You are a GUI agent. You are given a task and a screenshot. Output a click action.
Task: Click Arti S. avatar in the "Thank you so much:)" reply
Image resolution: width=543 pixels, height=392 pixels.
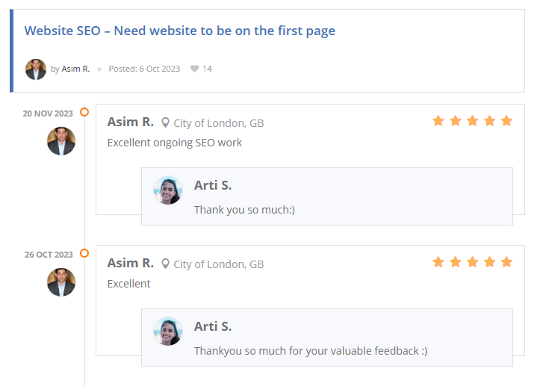[x=168, y=190]
